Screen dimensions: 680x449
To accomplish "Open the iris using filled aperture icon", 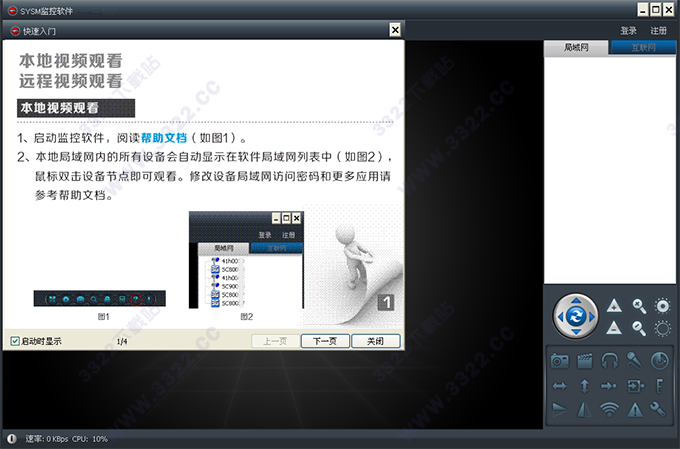I will [663, 306].
